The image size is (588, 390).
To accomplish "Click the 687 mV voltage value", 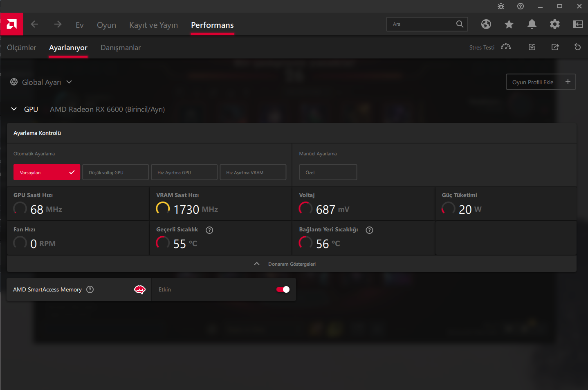I will (332, 209).
